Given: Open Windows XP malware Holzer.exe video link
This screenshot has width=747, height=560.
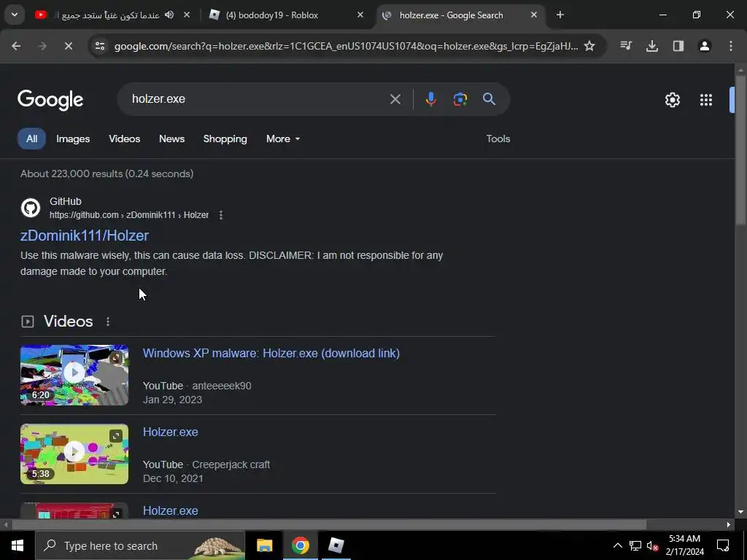Looking at the screenshot, I should [x=271, y=354].
